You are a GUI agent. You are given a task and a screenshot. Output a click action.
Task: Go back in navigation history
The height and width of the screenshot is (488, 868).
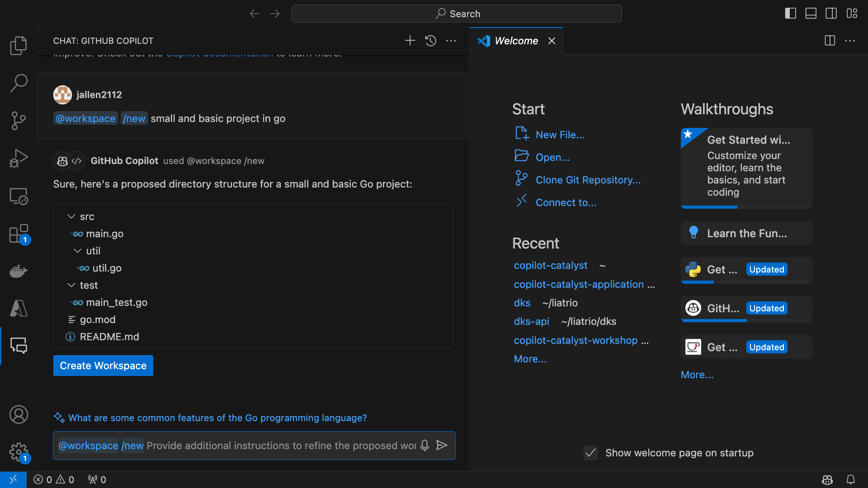pos(255,14)
